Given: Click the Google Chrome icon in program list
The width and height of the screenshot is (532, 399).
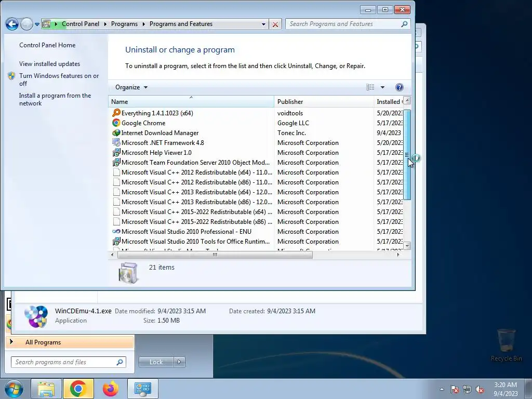Looking at the screenshot, I should (116, 123).
